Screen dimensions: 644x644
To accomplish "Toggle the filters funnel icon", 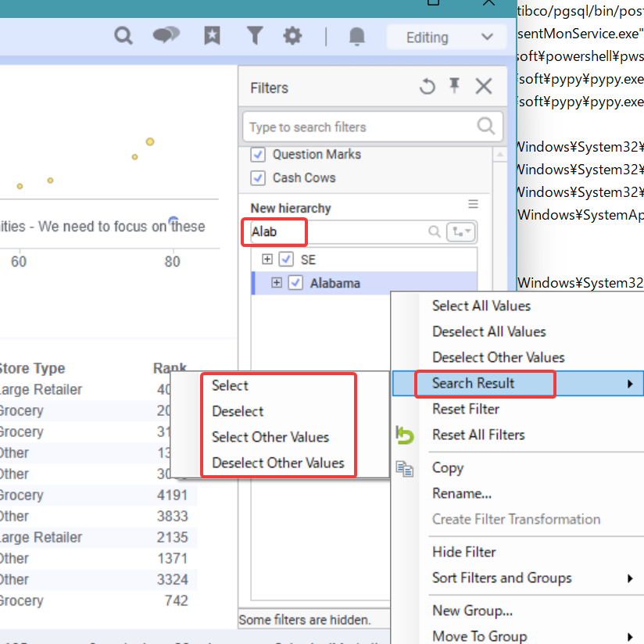I will (x=255, y=35).
